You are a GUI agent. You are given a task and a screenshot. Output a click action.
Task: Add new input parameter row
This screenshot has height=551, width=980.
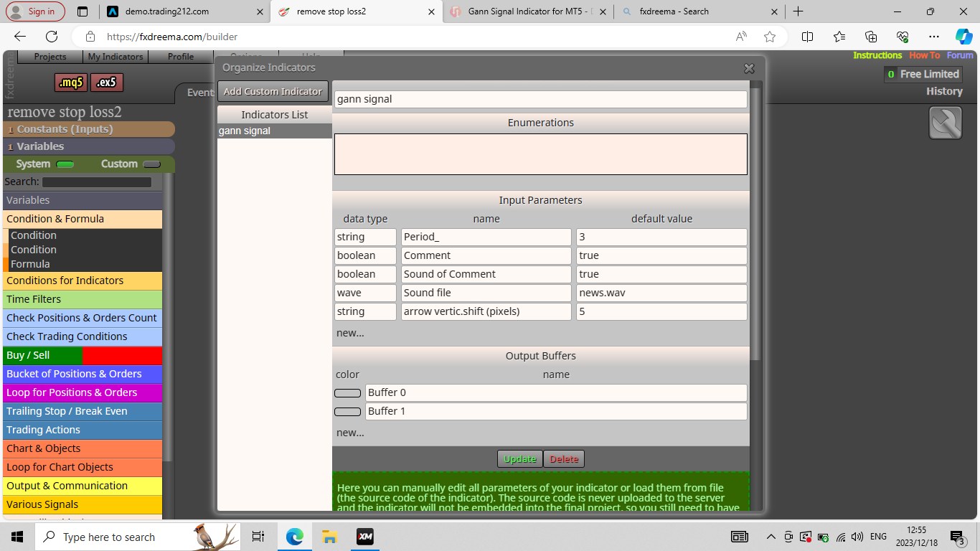(350, 333)
